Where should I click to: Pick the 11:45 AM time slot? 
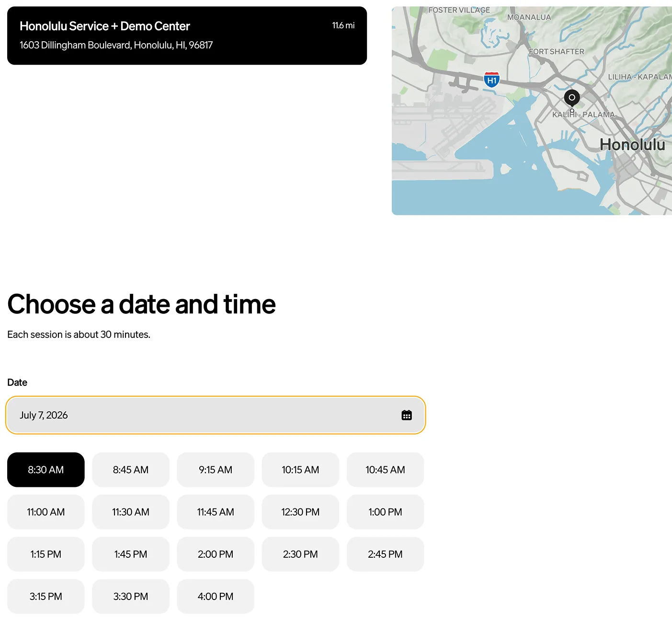(x=216, y=512)
